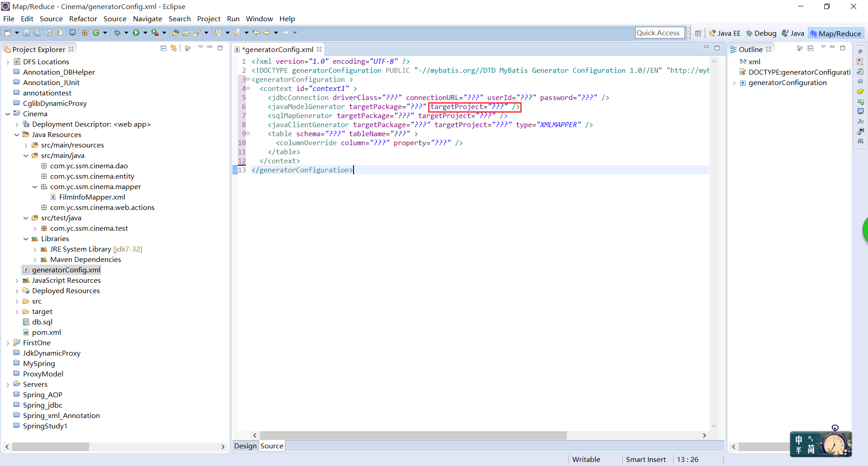868x466 pixels.
Task: Click the Save toolbar icon
Action: coord(26,33)
